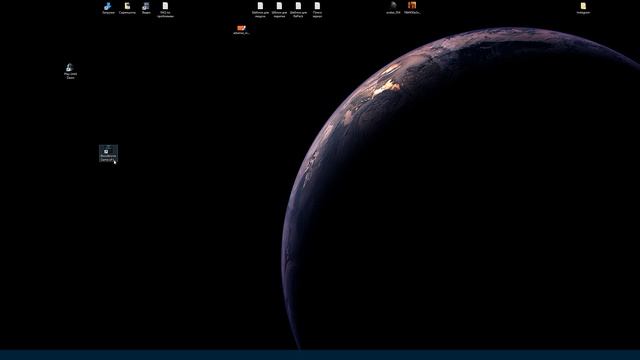Select the blue Downloads folder desktop icon

pos(108,8)
